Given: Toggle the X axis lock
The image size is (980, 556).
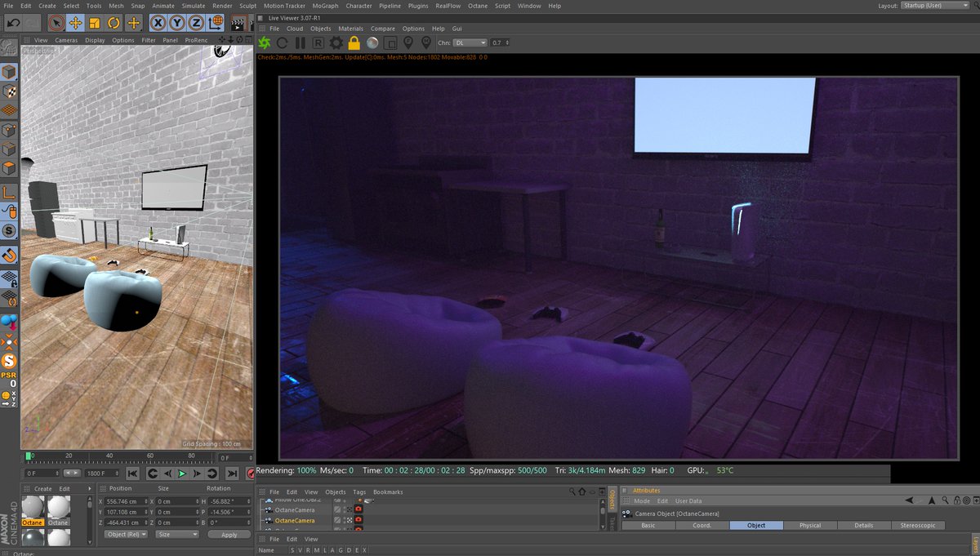Looking at the screenshot, I should [x=157, y=23].
